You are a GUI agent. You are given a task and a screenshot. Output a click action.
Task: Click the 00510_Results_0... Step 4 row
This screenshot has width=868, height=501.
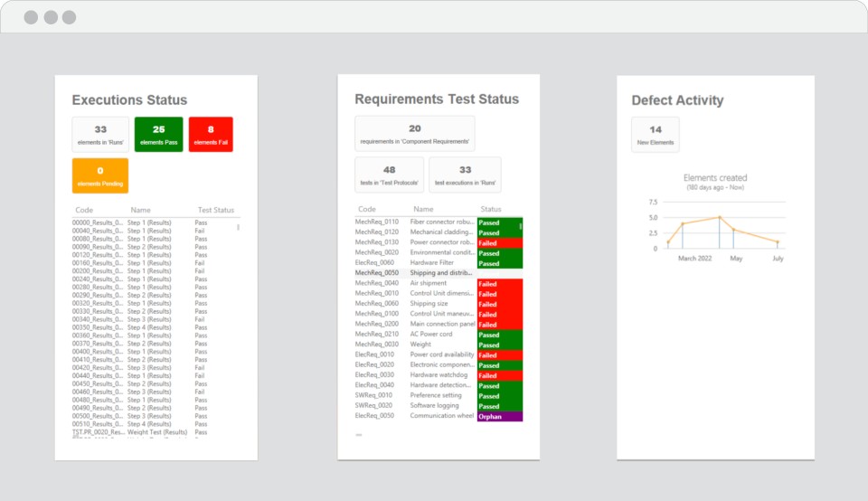pos(155,424)
